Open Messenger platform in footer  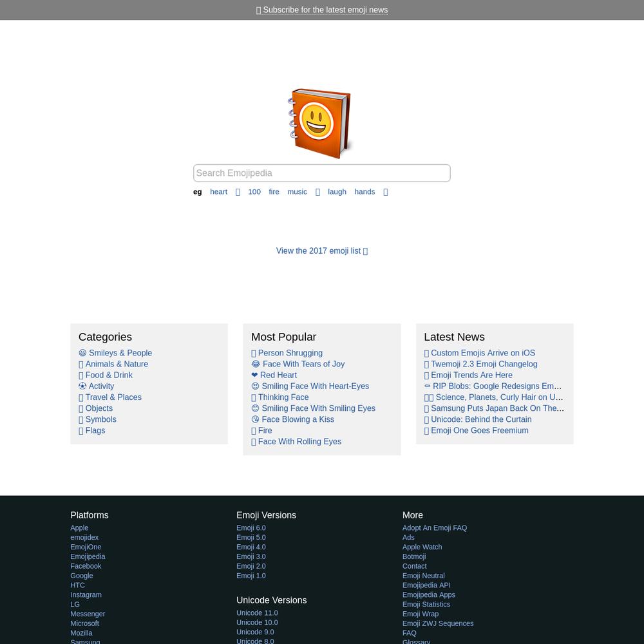88,614
